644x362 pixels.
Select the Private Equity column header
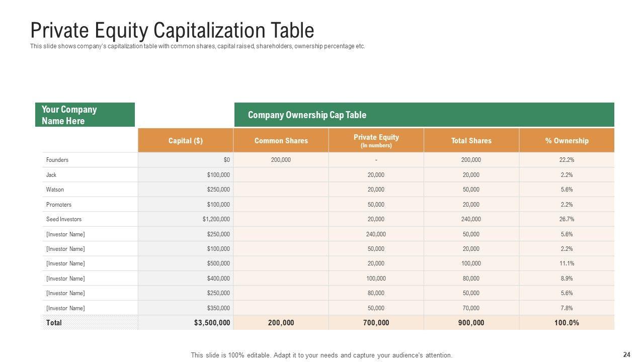tap(376, 140)
